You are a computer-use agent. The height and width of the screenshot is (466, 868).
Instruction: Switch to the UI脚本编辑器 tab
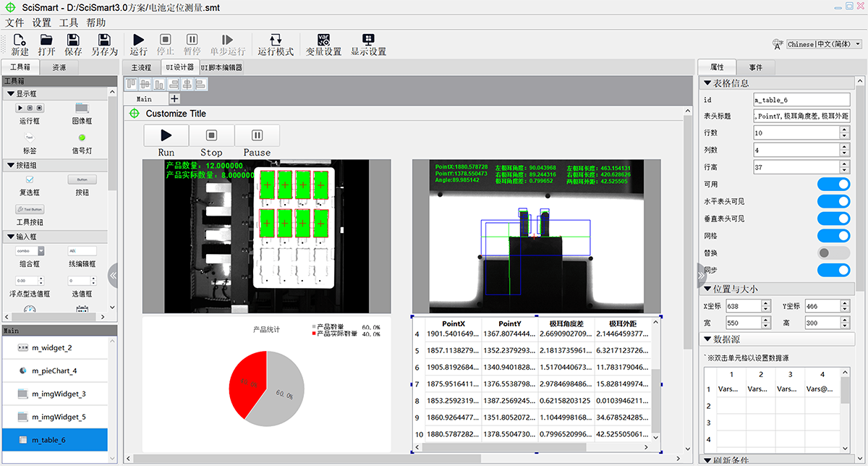tap(221, 67)
